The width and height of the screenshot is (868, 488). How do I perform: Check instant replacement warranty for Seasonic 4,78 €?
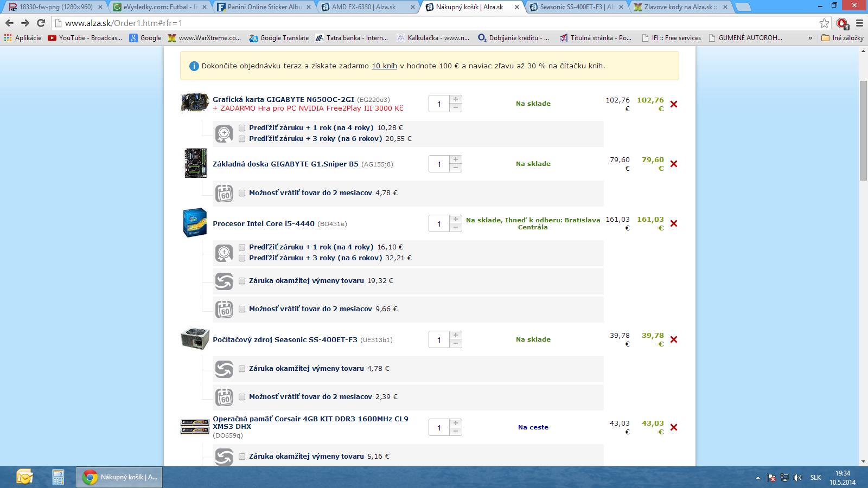[242, 369]
